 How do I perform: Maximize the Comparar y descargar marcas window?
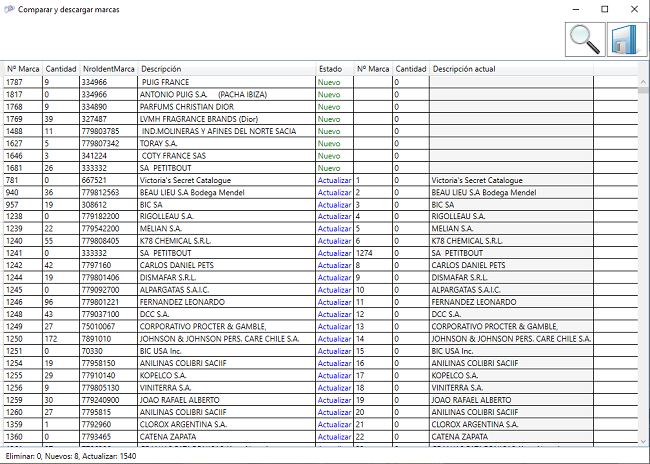605,9
